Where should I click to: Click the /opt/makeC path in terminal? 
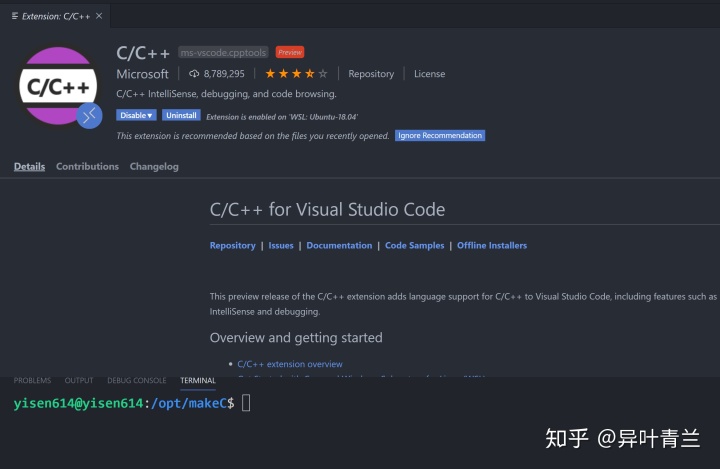(x=189, y=403)
